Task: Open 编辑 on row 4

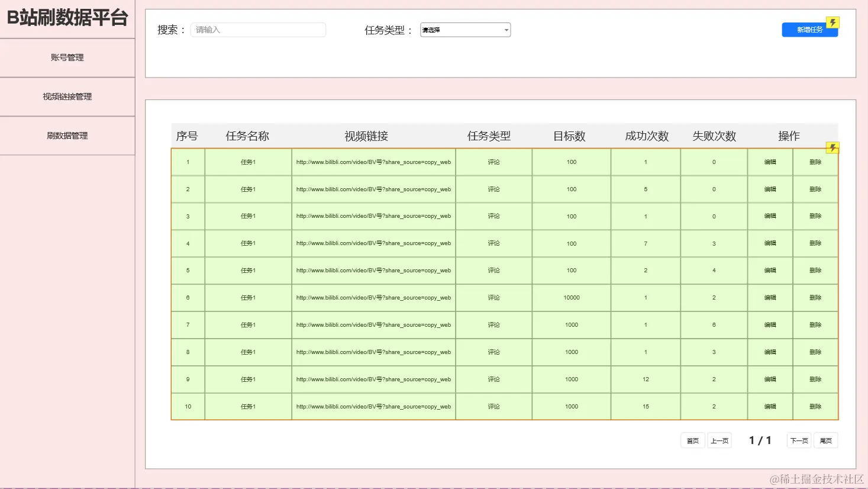Action: tap(770, 243)
